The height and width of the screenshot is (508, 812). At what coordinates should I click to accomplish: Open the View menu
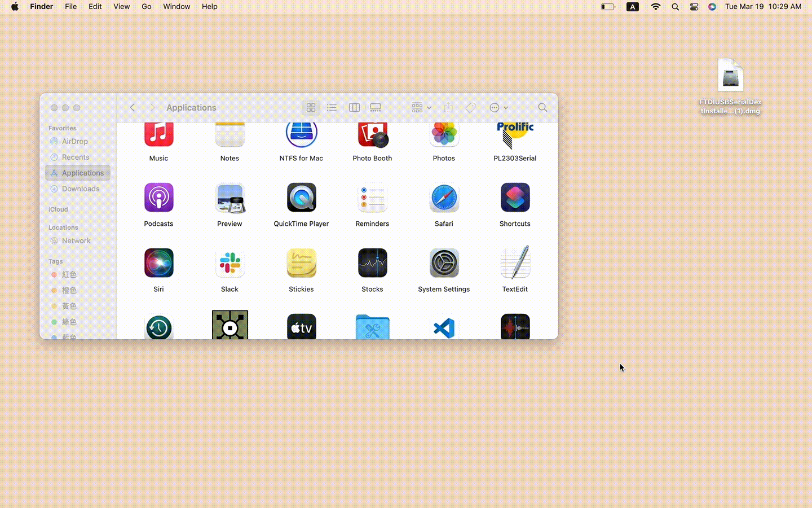click(x=122, y=7)
